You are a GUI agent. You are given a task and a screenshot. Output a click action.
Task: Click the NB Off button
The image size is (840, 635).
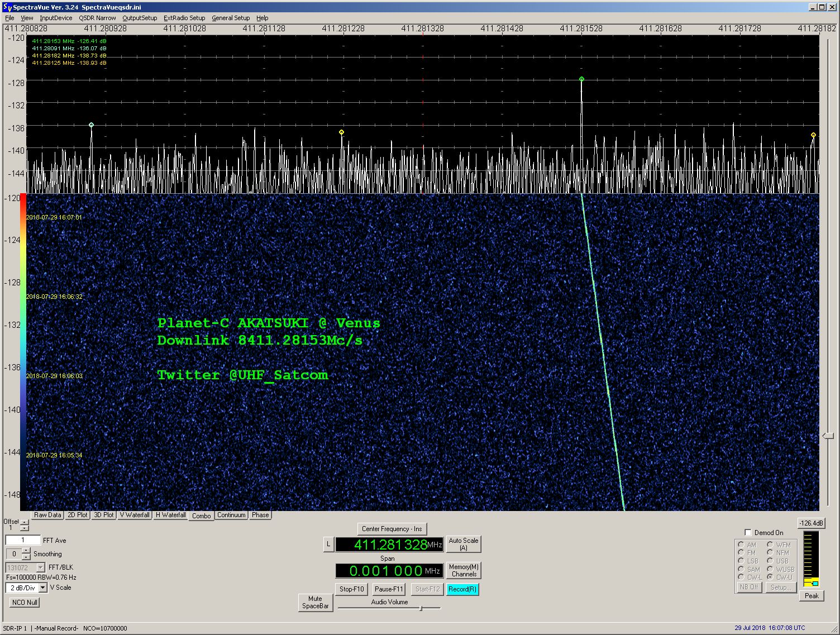click(x=749, y=587)
